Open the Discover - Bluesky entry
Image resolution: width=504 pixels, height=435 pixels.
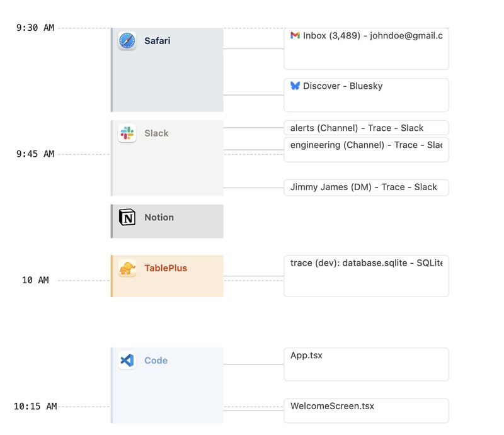pyautogui.click(x=366, y=94)
